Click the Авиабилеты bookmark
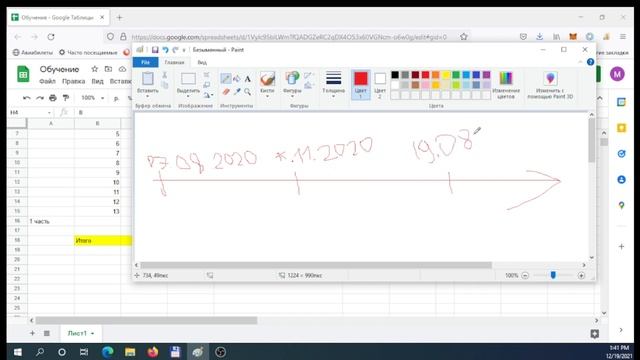Screen dimensions: 640x360 [x=33, y=53]
